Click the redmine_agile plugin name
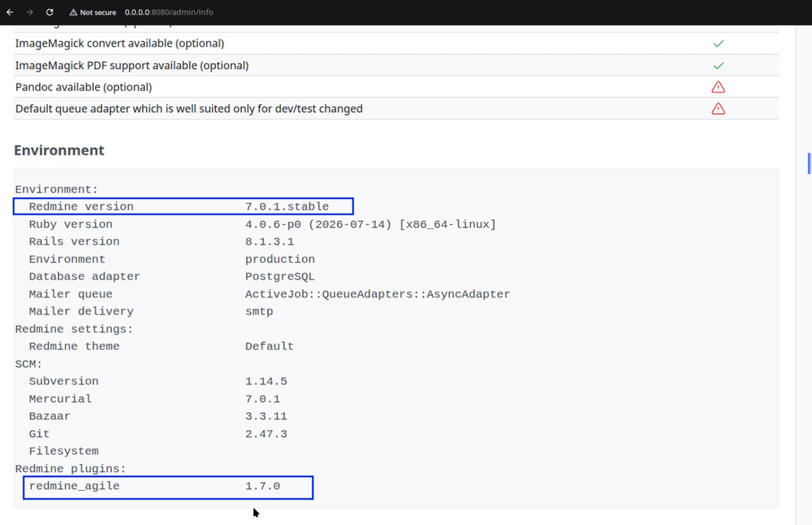The height and width of the screenshot is (525, 812). point(74,486)
